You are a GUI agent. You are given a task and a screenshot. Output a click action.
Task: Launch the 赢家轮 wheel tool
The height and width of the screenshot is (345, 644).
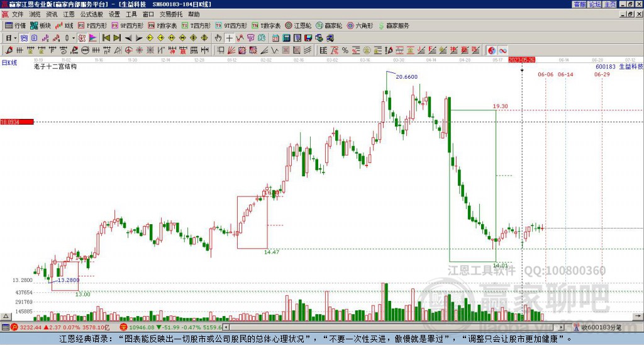[329, 25]
